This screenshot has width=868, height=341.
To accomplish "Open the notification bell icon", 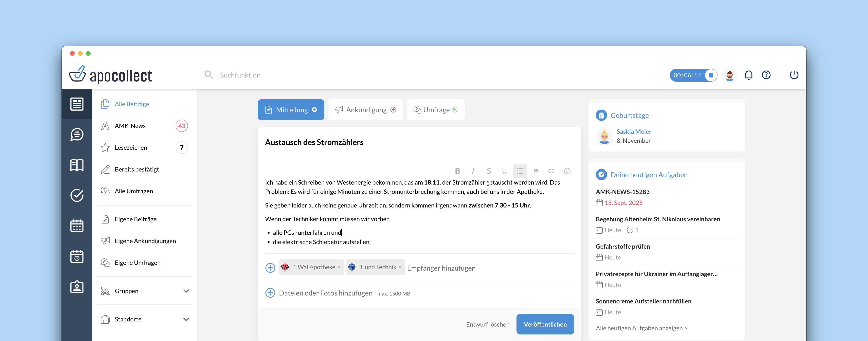I will [x=748, y=75].
